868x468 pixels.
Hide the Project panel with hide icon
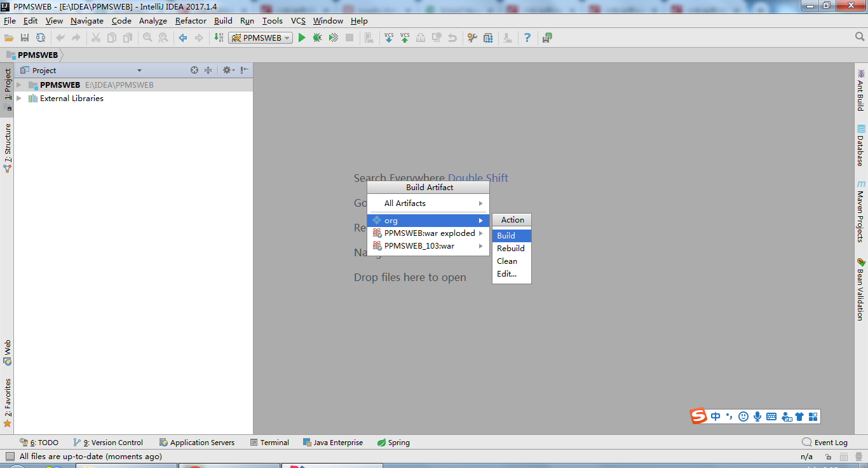pos(245,70)
